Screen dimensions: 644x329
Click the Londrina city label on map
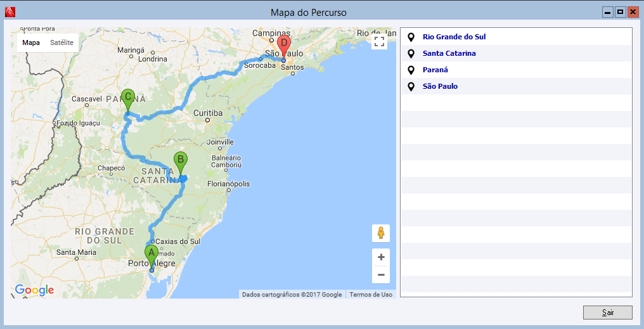pyautogui.click(x=153, y=59)
